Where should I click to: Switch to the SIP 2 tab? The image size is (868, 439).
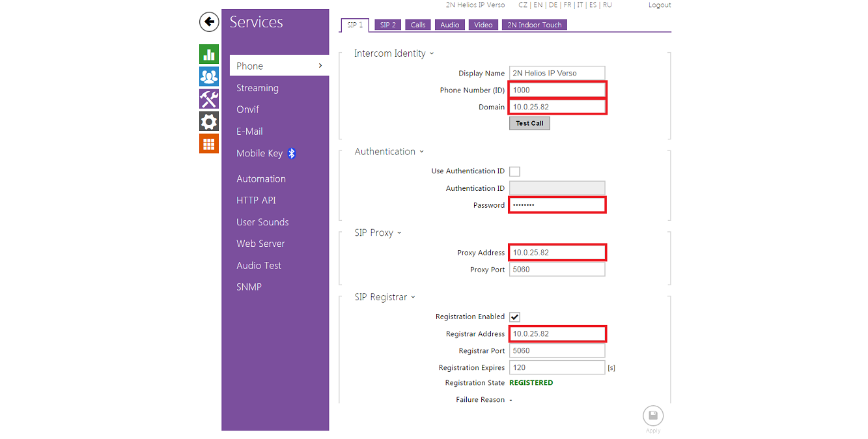click(387, 25)
